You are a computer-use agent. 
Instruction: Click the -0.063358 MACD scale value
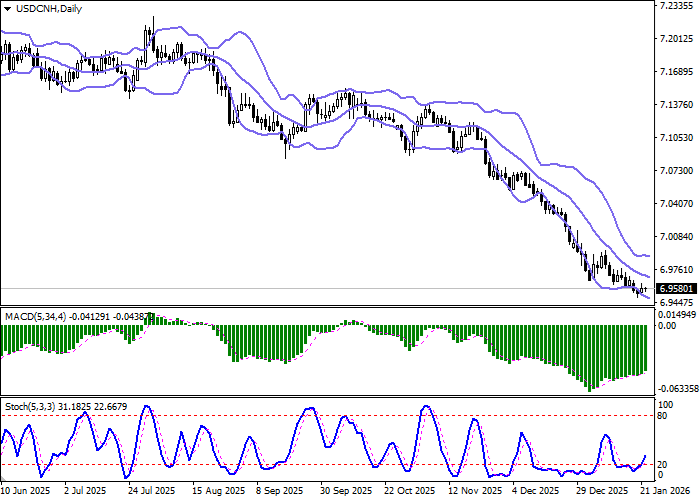click(679, 388)
